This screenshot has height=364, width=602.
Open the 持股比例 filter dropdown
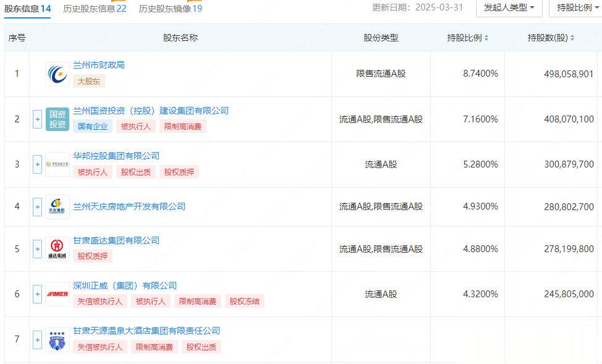click(576, 8)
